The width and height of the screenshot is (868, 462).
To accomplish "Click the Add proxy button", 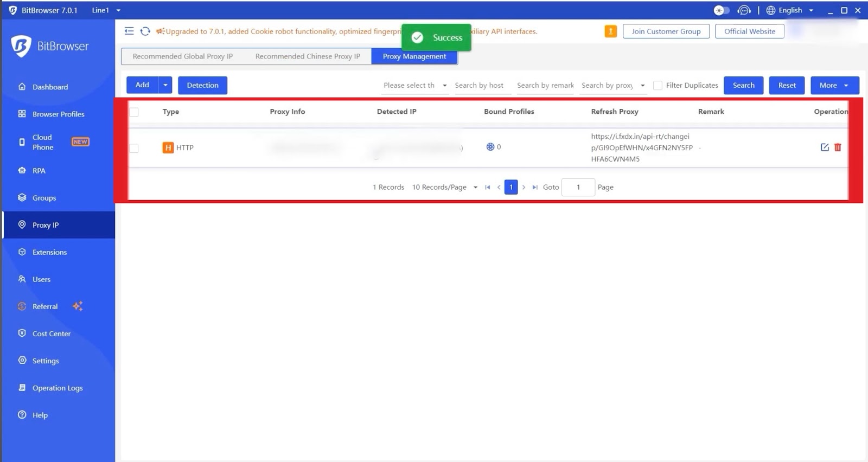I will [142, 85].
